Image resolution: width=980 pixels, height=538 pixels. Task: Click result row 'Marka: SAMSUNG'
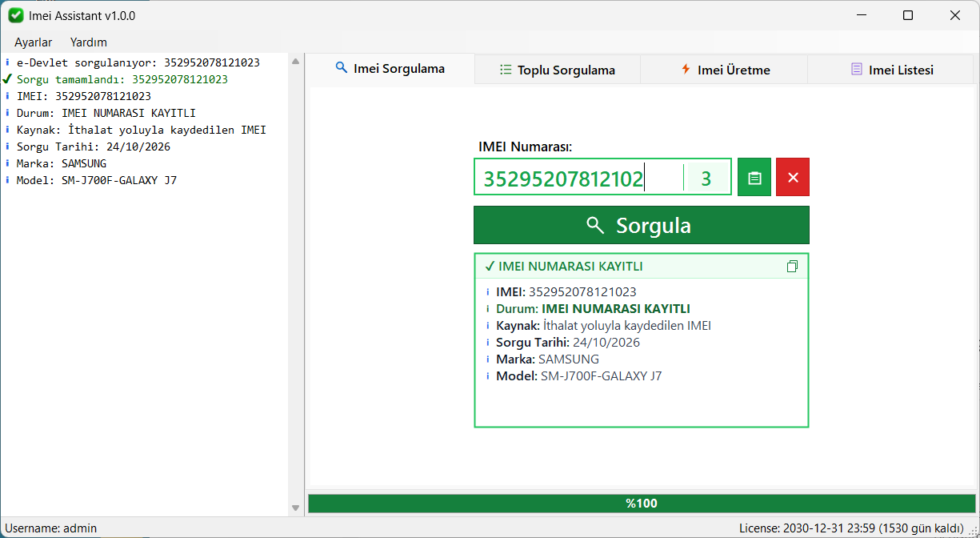coord(547,359)
